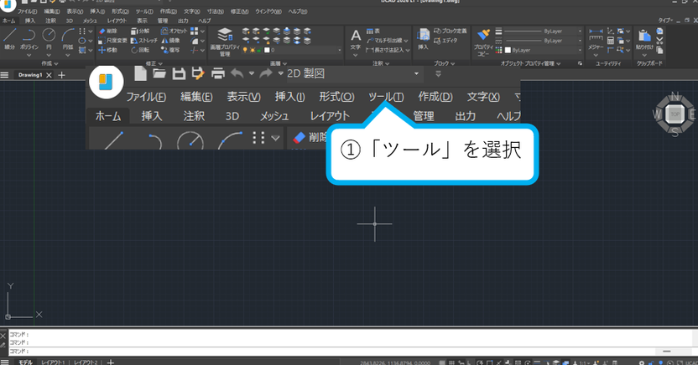Switch to the レイアウト1 tab
This screenshot has width=698, height=365.
click(x=53, y=362)
